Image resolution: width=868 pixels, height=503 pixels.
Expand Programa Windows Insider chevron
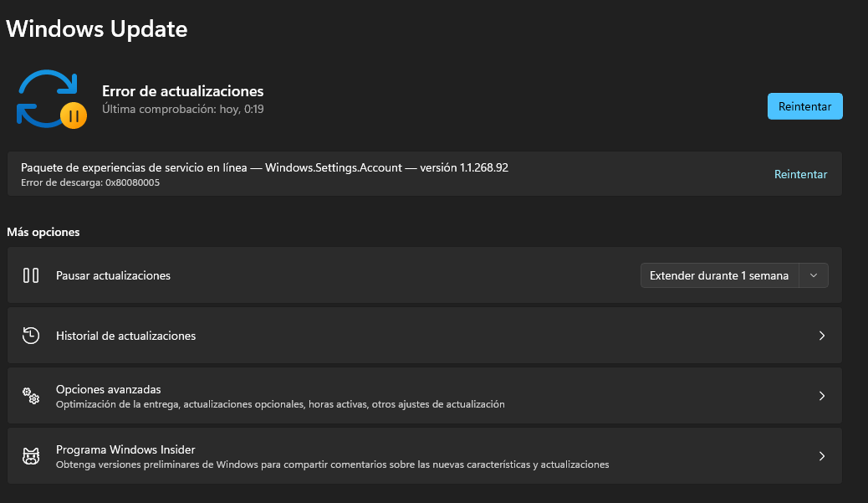(822, 456)
